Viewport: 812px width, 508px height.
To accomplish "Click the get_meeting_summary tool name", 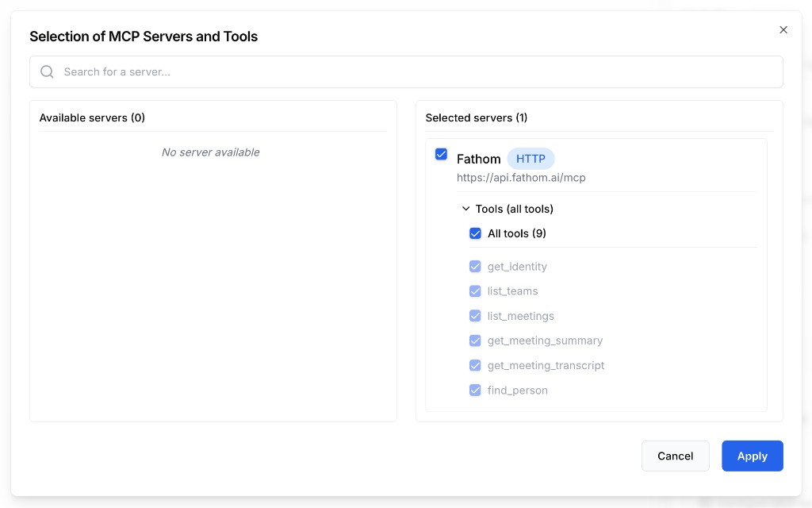I will 545,341.
